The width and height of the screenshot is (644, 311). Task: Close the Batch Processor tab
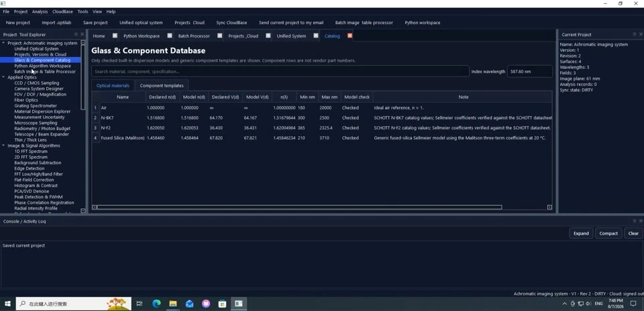coord(220,36)
